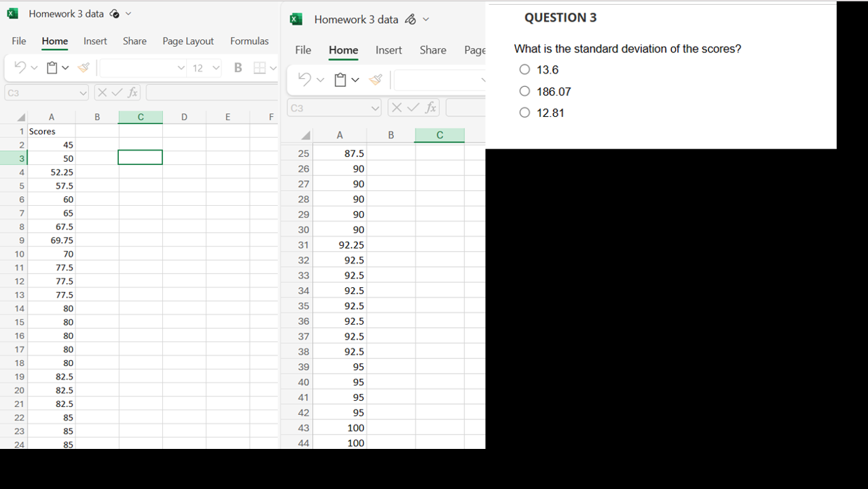Select the 13.6 answer option

point(524,69)
